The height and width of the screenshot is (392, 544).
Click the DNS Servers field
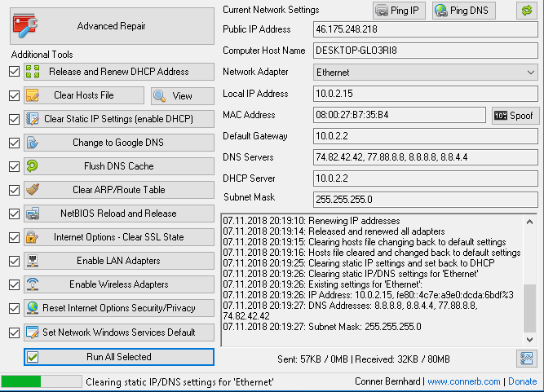426,157
